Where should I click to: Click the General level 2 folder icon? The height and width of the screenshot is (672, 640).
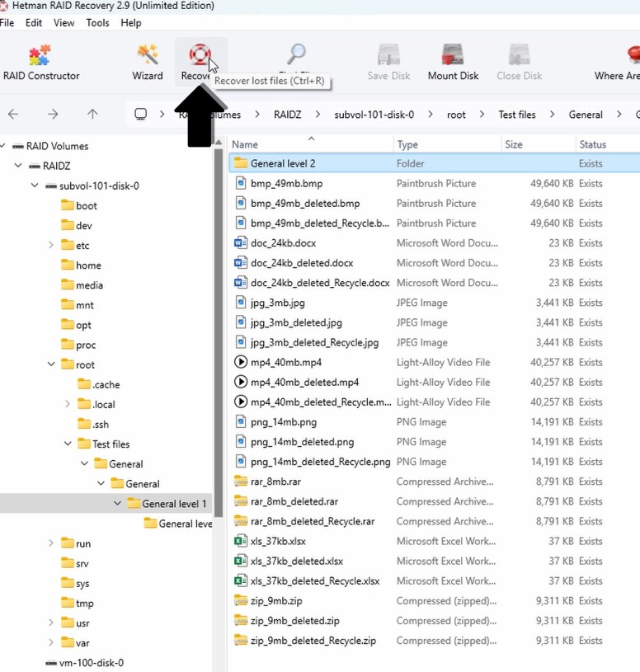coord(241,163)
